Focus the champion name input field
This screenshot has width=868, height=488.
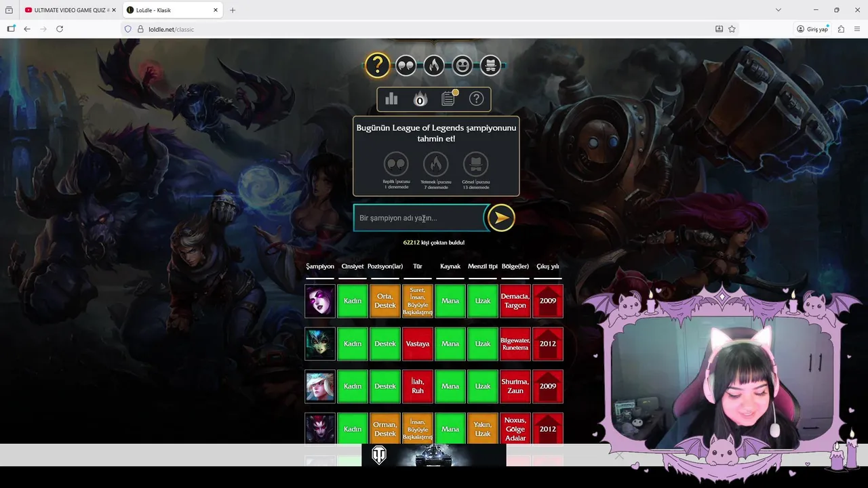[x=420, y=218]
